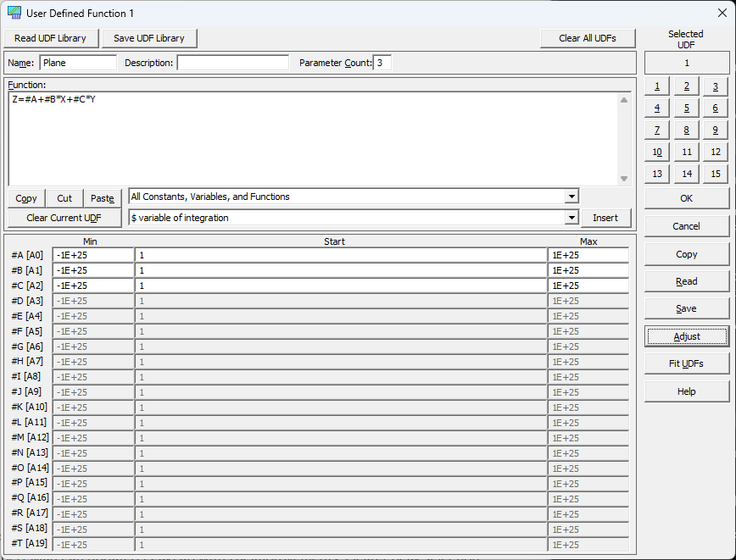Click the application icon in title bar
Viewport: 736px width, 560px height.
(14, 13)
